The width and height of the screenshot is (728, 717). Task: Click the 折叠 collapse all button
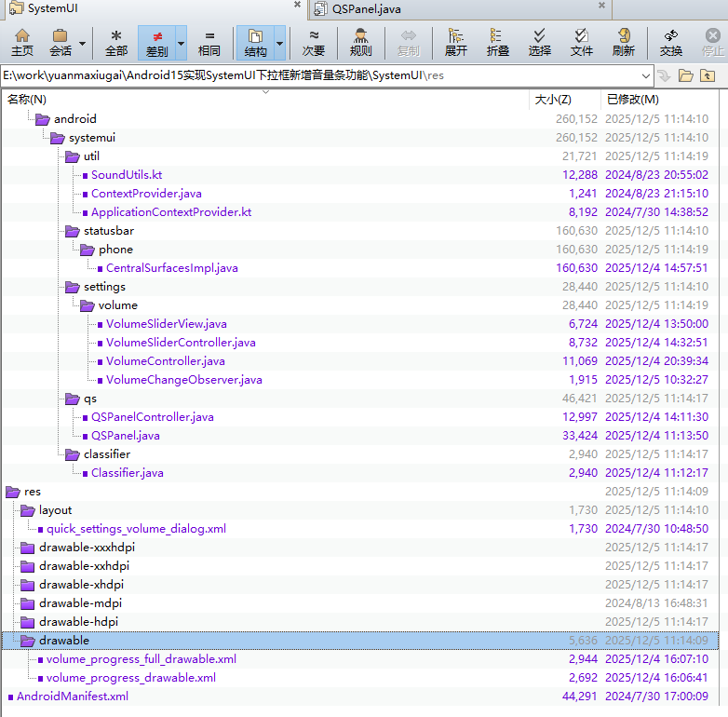(x=498, y=43)
